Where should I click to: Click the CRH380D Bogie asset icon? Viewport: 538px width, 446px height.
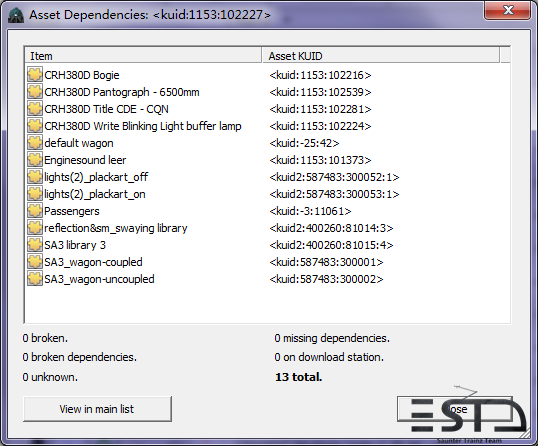(x=35, y=75)
